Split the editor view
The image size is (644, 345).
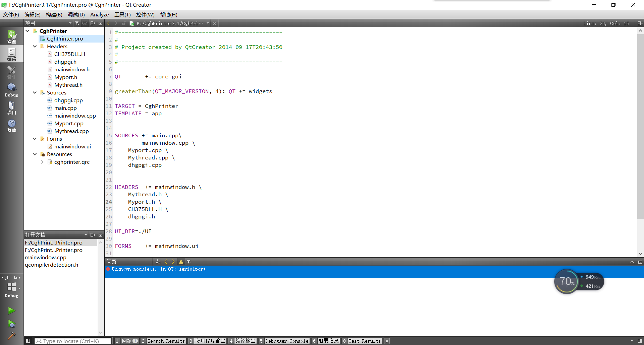point(640,23)
